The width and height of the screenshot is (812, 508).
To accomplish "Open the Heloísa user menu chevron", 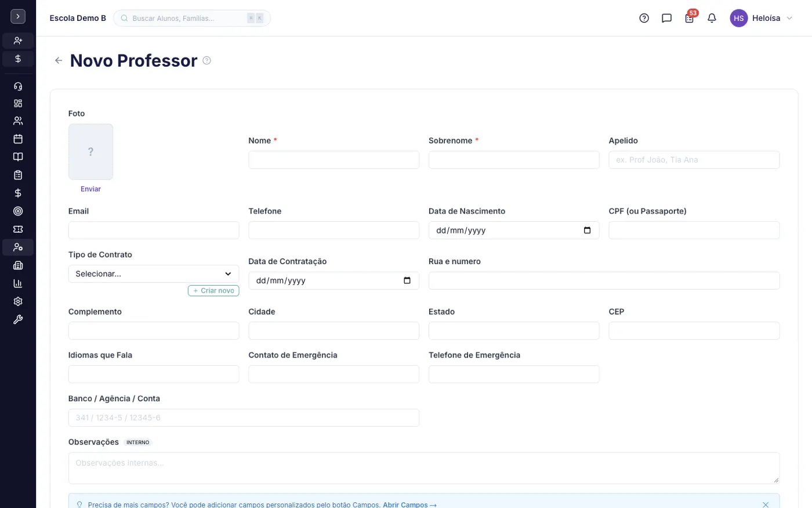I will pos(789,18).
